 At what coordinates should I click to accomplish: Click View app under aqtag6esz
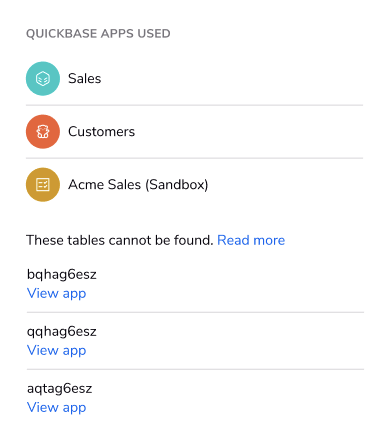57,408
